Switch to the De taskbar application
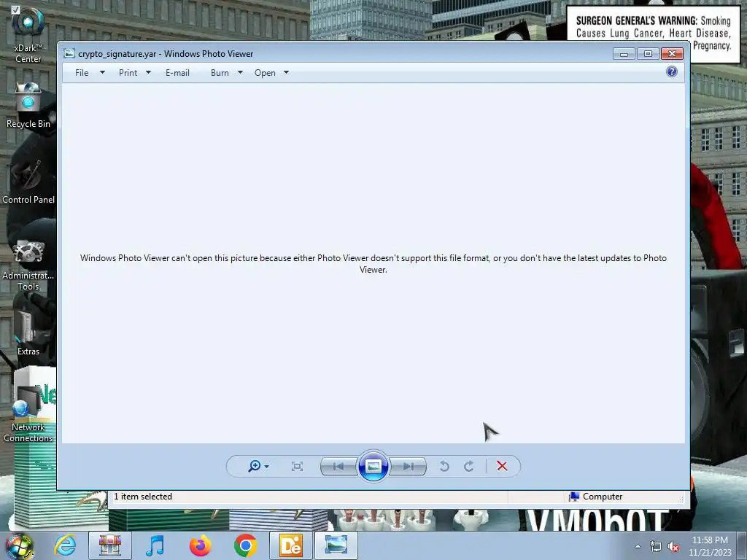 (291, 545)
